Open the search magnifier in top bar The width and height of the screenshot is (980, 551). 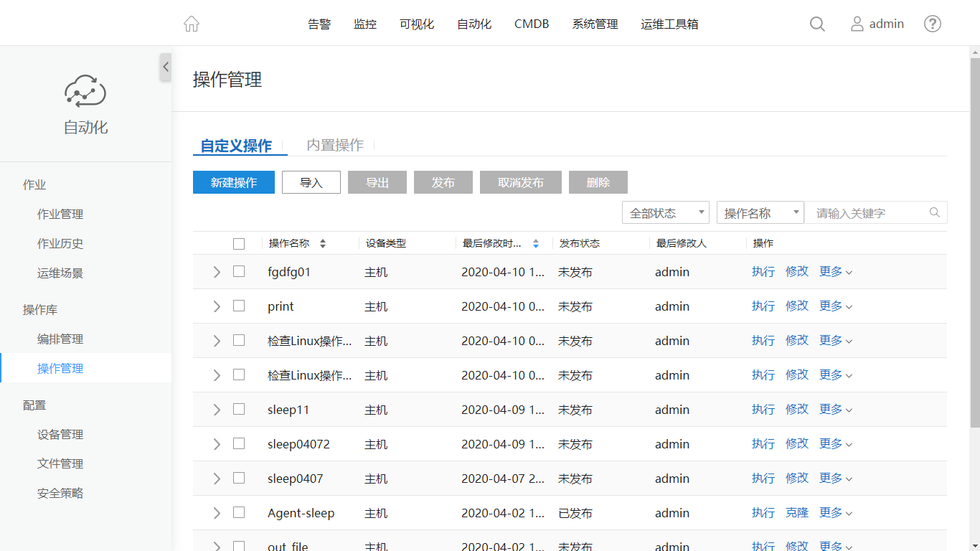817,24
